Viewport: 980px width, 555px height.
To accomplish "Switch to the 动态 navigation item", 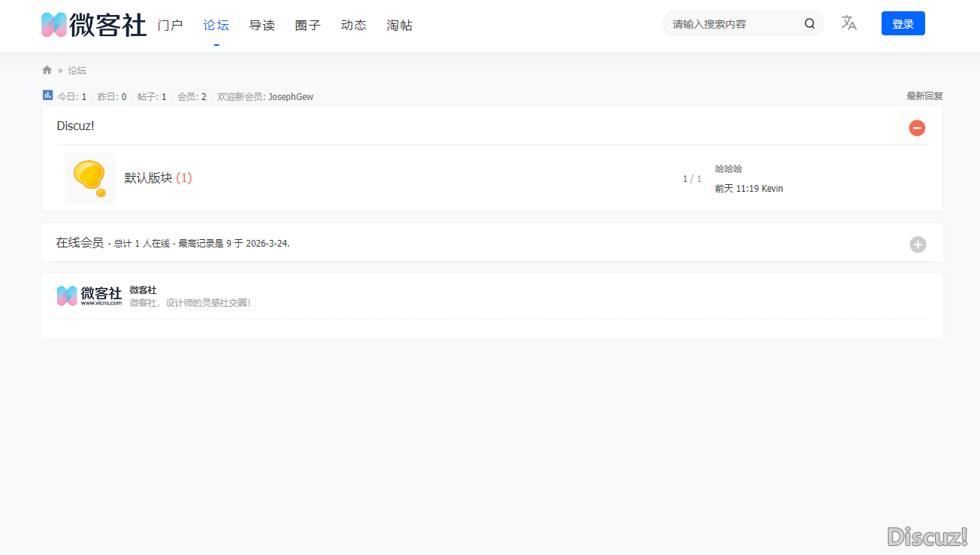I will point(354,26).
